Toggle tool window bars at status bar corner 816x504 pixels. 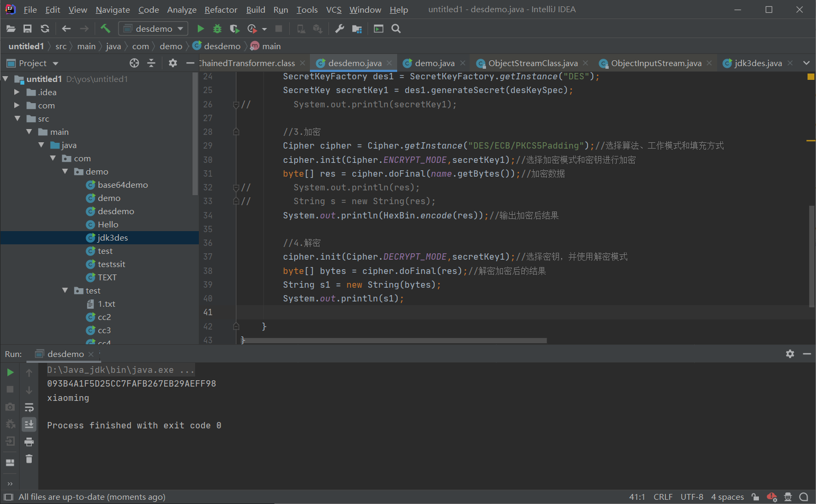tap(8, 497)
